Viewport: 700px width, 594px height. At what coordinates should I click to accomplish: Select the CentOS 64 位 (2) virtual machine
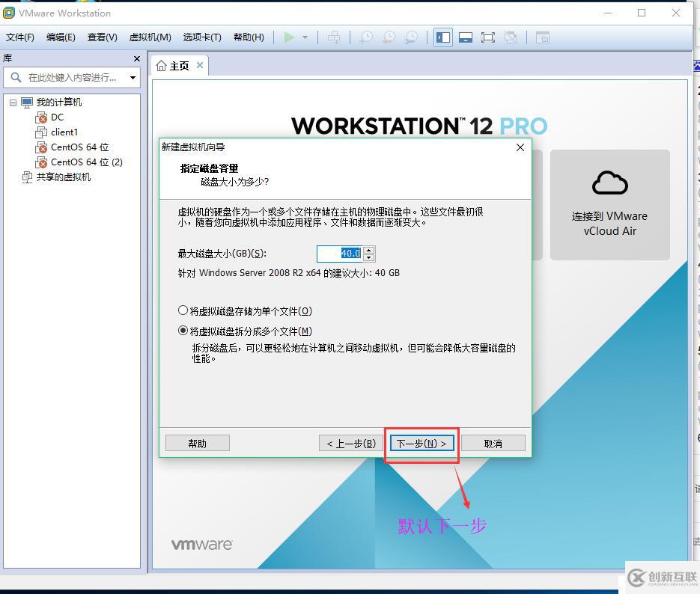pos(87,162)
